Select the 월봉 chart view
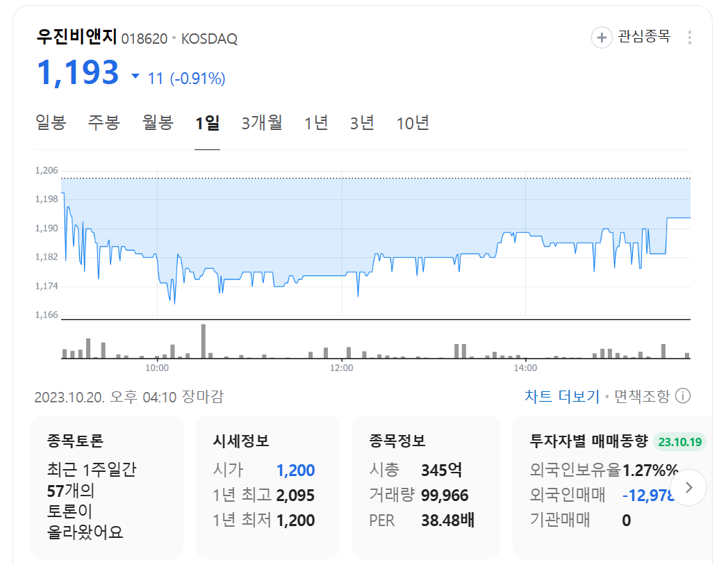 157,122
